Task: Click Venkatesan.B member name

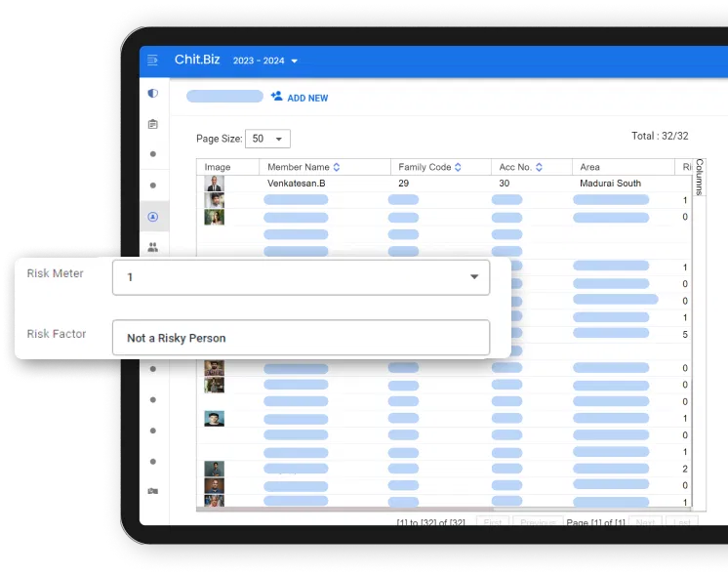Action: tap(297, 184)
